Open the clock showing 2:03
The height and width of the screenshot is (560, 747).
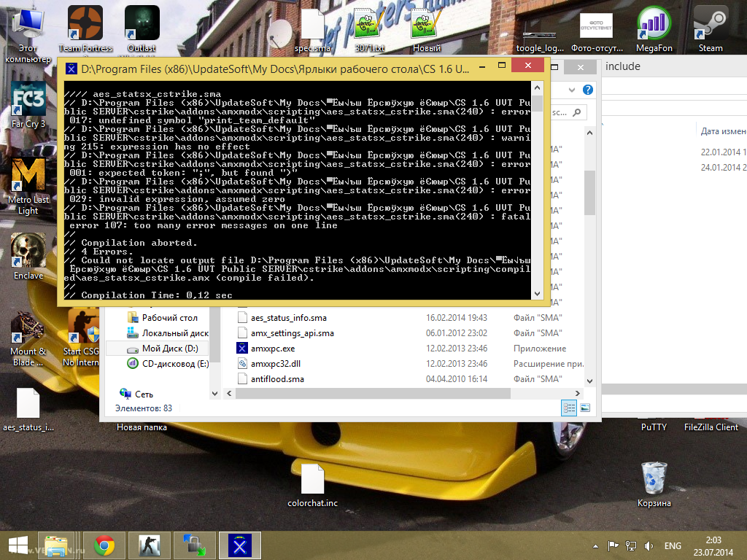click(x=713, y=546)
